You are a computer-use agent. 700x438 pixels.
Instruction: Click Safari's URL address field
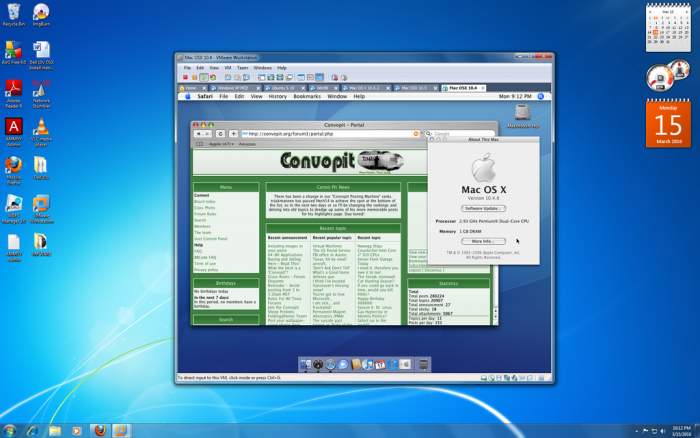[x=330, y=133]
